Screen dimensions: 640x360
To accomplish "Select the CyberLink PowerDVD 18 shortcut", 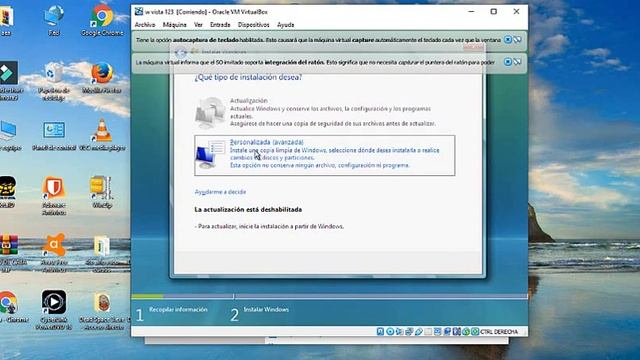I will pos(54,310).
